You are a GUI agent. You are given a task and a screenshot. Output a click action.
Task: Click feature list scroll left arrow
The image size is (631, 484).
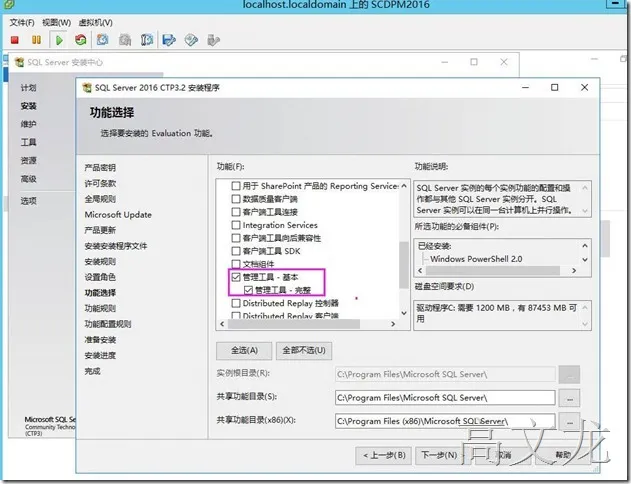[222, 324]
